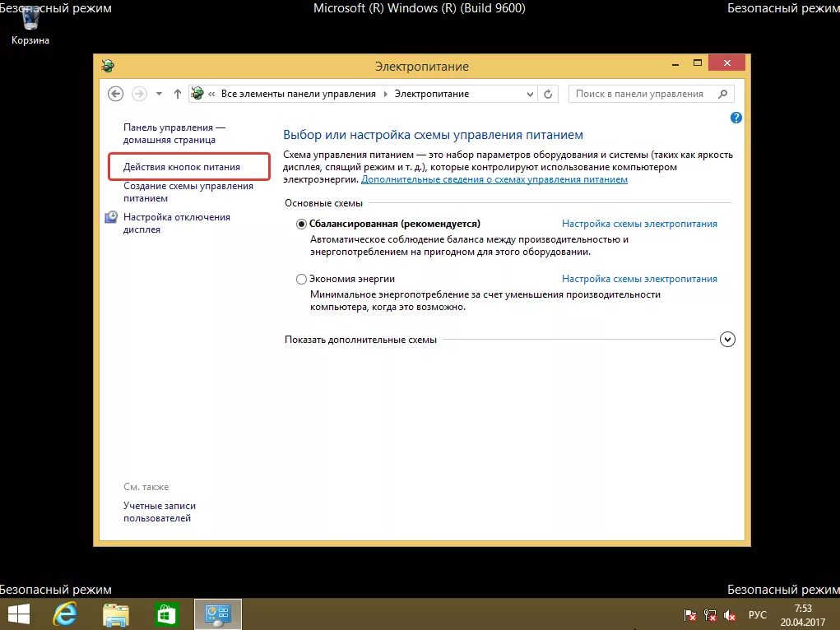Open Action Center flag in the tray
Viewport: 840px width, 630px height.
coord(690,615)
